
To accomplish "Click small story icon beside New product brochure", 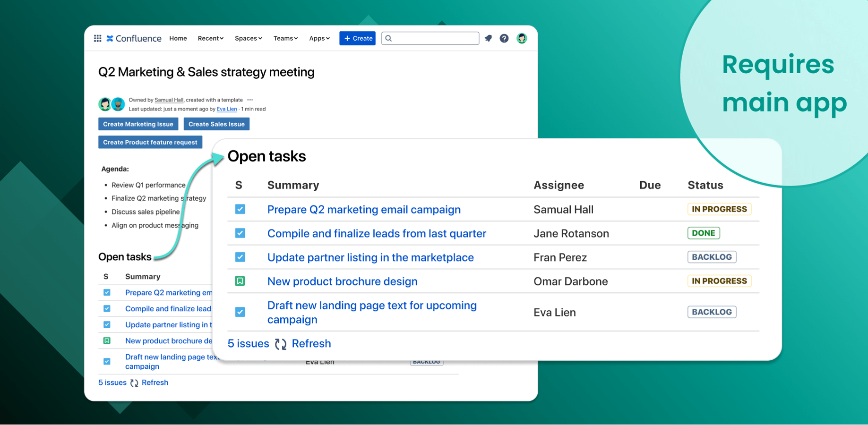I will tap(107, 340).
